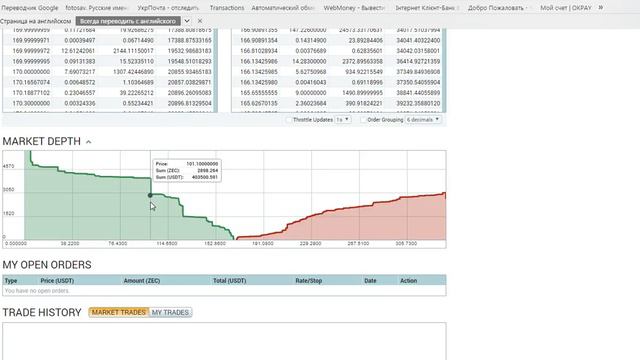Select buy order row with price 165.55555555
This screenshot has height=360, width=640.
tap(338, 93)
